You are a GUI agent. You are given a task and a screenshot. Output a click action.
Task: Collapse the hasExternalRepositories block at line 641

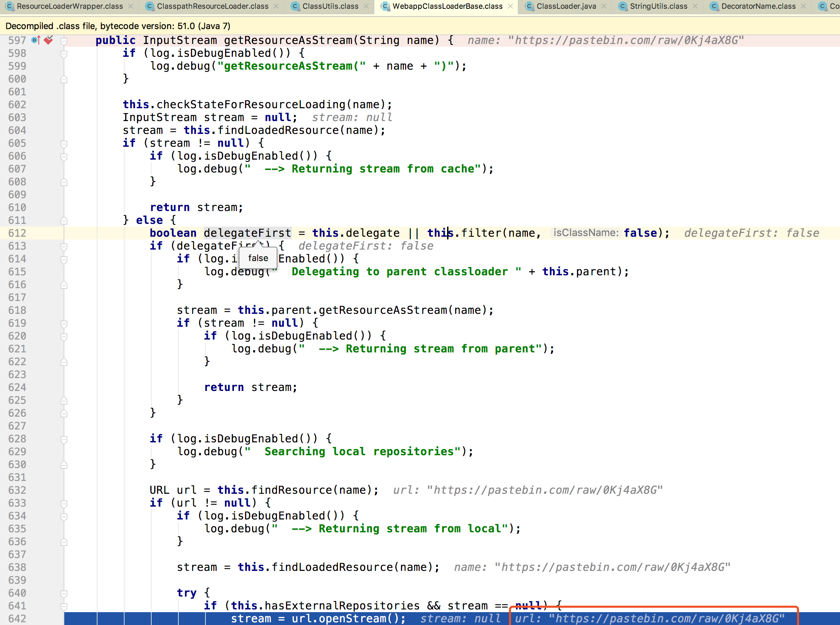tap(64, 607)
